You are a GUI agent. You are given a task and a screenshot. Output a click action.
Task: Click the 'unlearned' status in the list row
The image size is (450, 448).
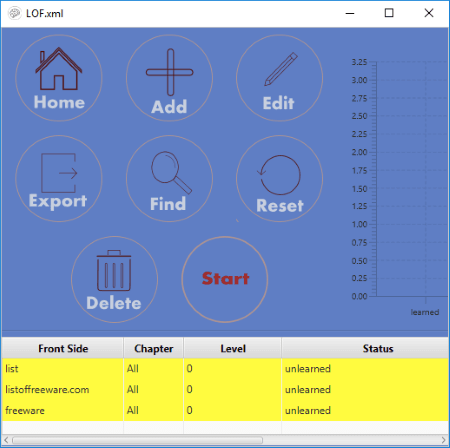click(308, 369)
